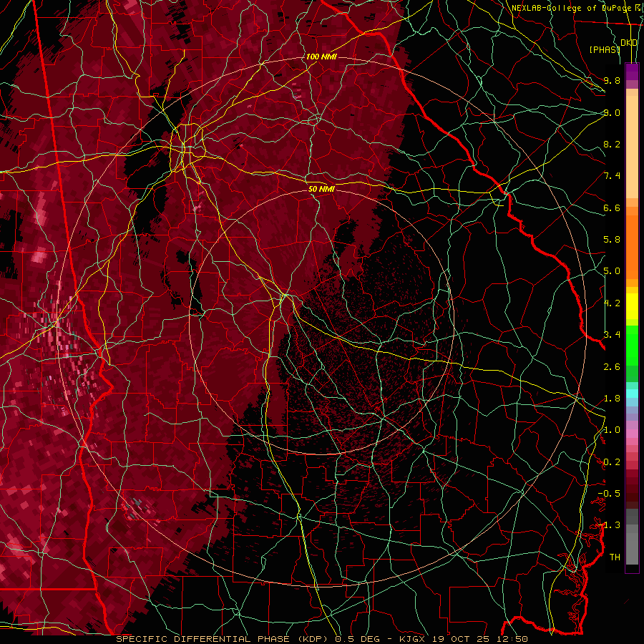Click the -1.3 legend value
The height and width of the screenshot is (644, 644).
[x=609, y=525]
